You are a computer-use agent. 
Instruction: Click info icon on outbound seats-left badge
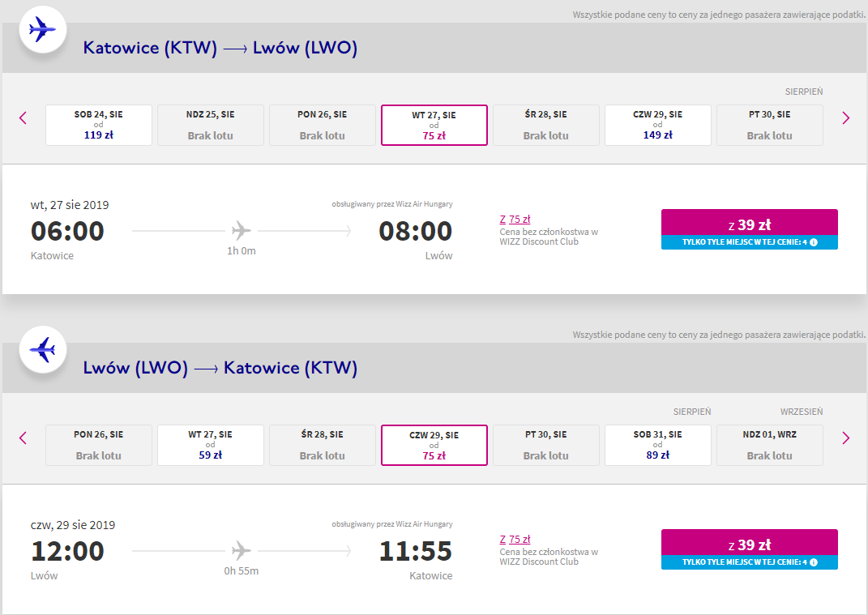813,242
